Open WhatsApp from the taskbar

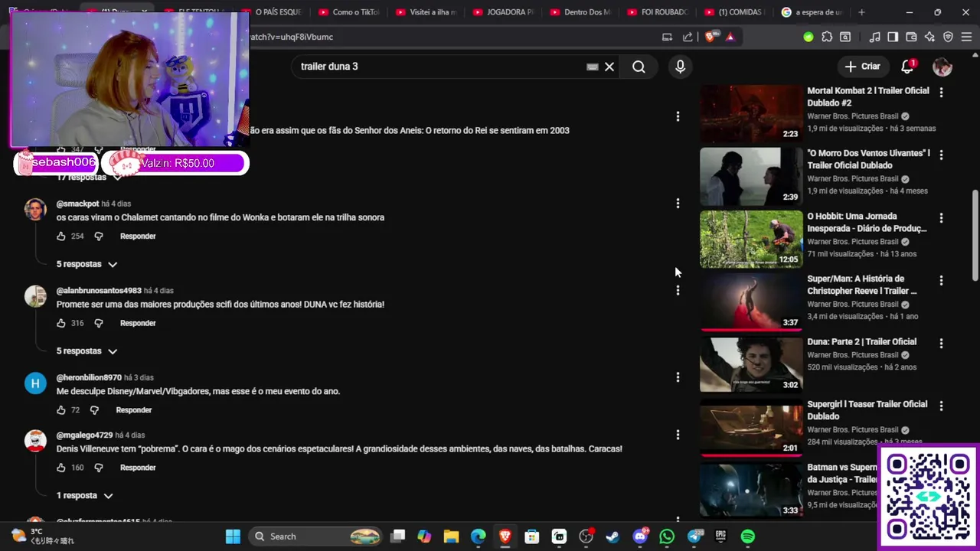(x=667, y=536)
